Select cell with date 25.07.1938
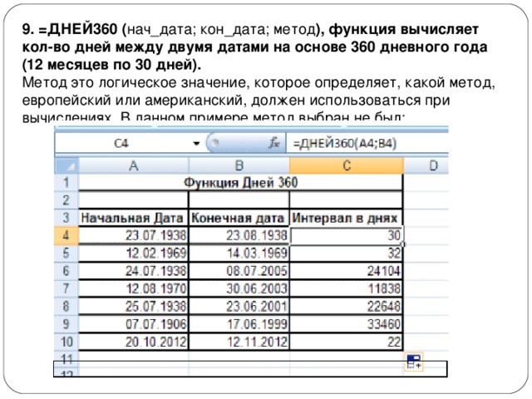 pos(133,306)
